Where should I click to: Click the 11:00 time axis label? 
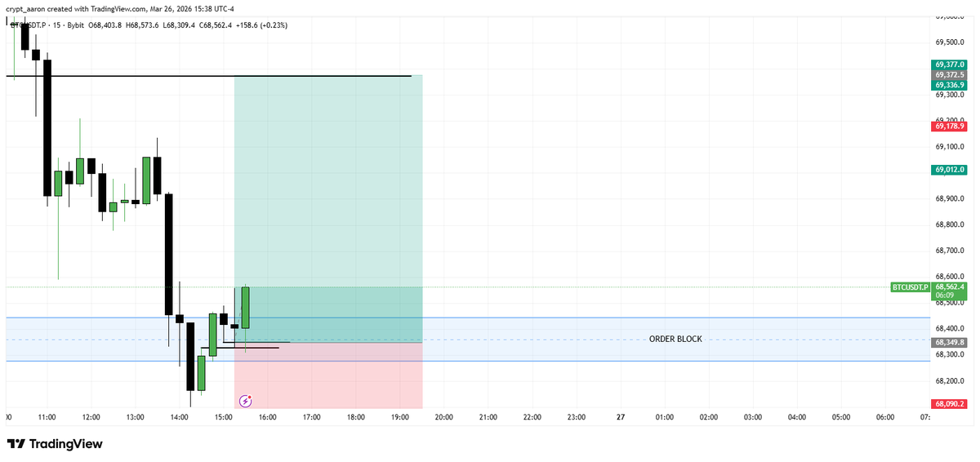point(47,417)
